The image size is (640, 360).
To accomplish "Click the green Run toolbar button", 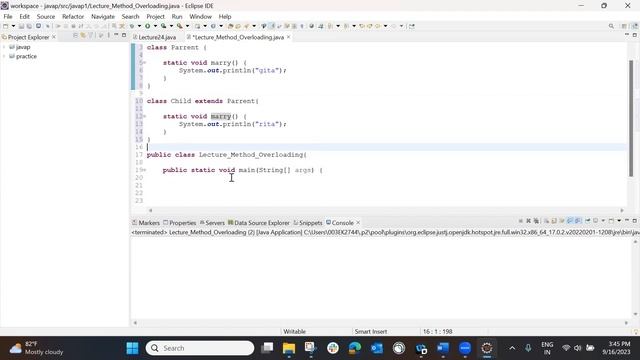I will point(147,26).
